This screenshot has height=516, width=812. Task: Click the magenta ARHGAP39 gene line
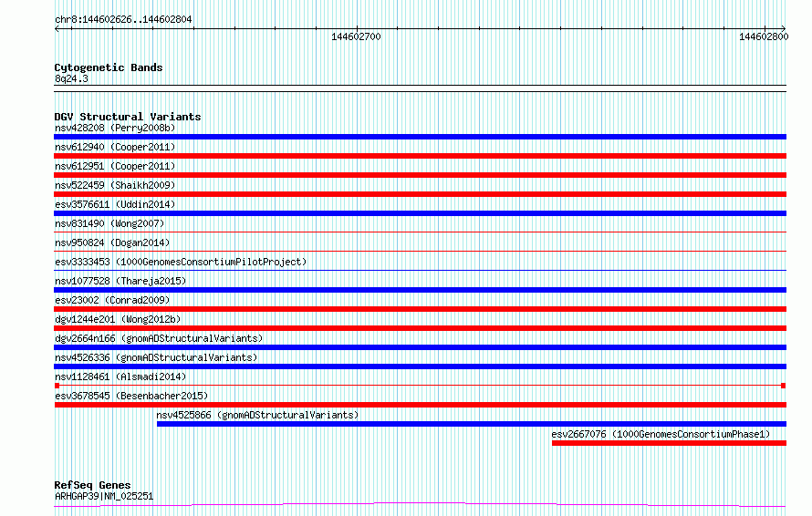click(420, 505)
